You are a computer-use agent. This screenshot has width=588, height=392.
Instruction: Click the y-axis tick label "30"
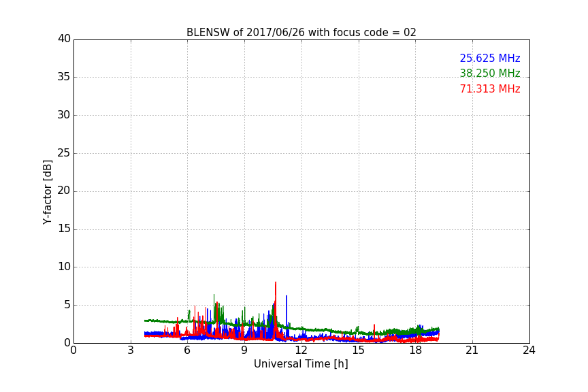(64, 115)
